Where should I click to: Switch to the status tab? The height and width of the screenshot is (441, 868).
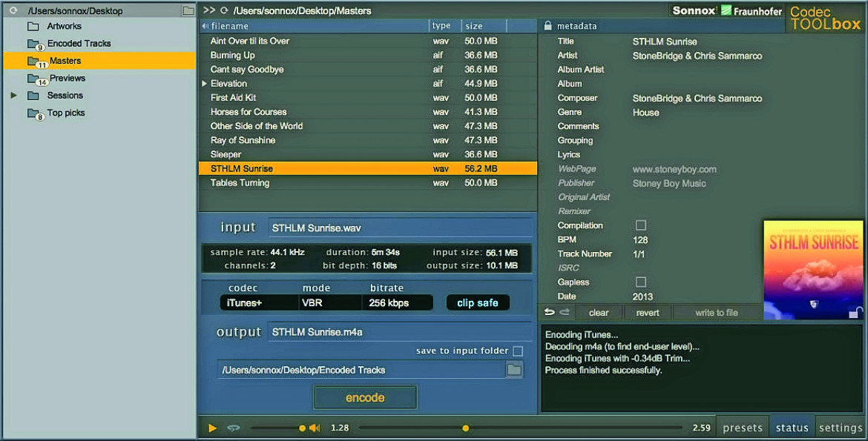tap(792, 428)
